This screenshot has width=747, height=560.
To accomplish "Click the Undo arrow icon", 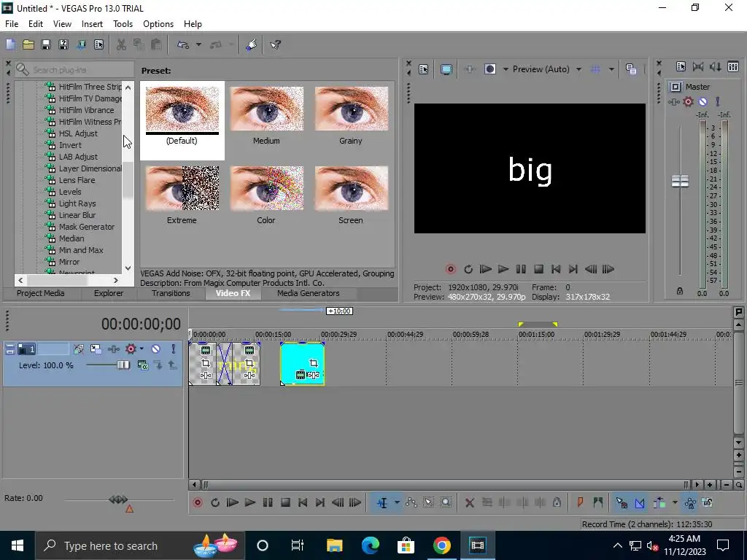I will coord(183,44).
